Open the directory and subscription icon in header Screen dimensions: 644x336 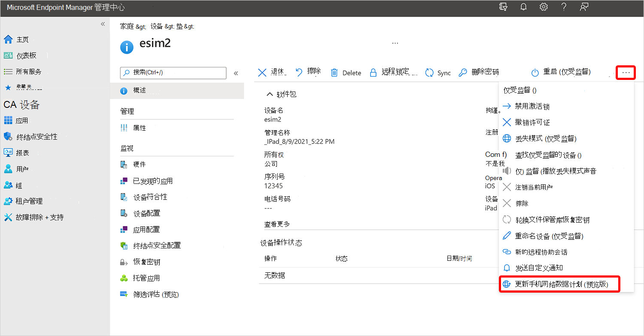pyautogui.click(x=504, y=7)
